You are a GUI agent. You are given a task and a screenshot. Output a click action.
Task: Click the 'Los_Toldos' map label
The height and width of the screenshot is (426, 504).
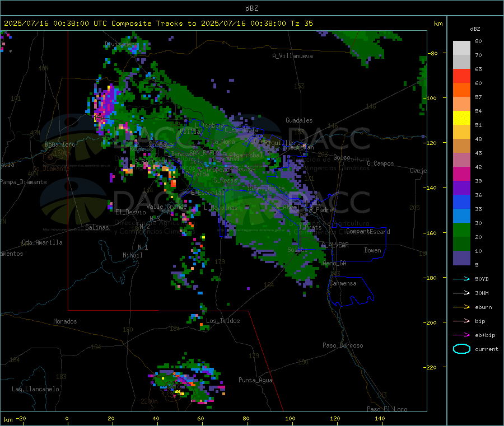tap(223, 321)
